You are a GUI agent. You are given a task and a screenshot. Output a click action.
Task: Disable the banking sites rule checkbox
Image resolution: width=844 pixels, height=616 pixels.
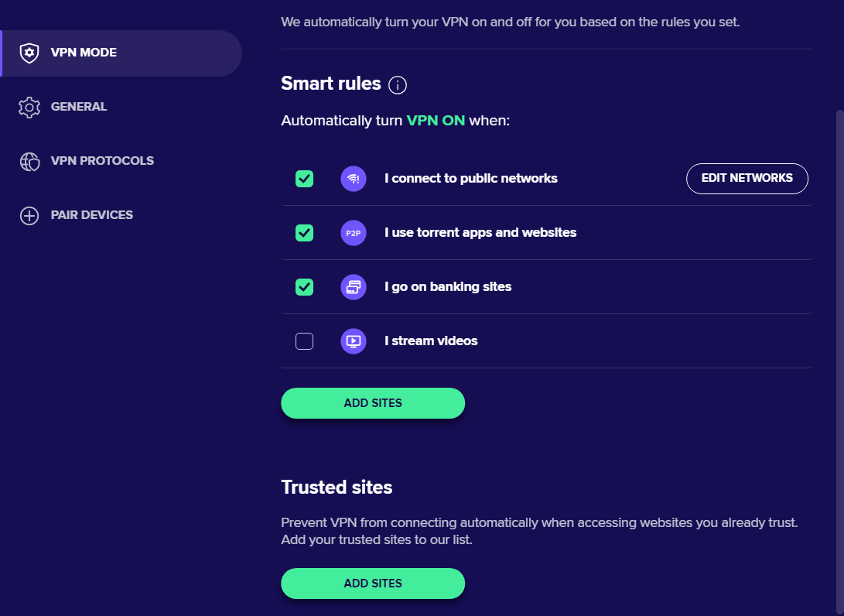(x=304, y=287)
